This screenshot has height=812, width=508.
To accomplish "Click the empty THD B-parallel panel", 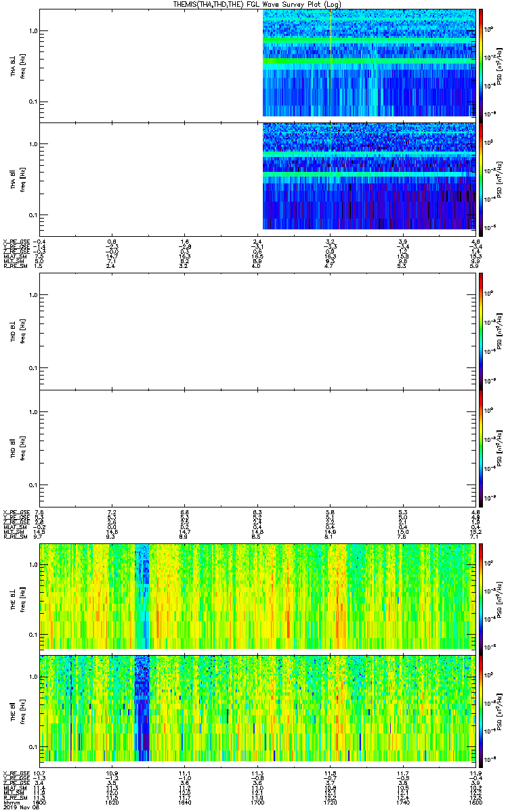I will (258, 448).
